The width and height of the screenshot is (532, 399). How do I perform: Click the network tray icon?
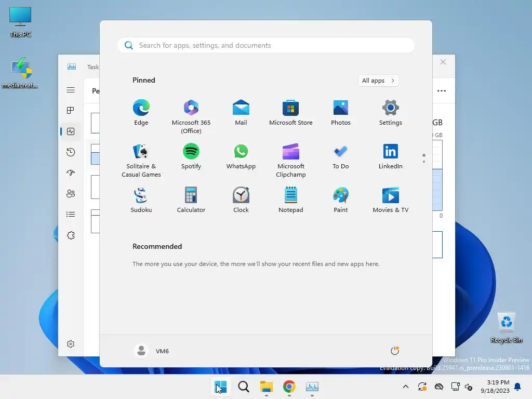[455, 387]
